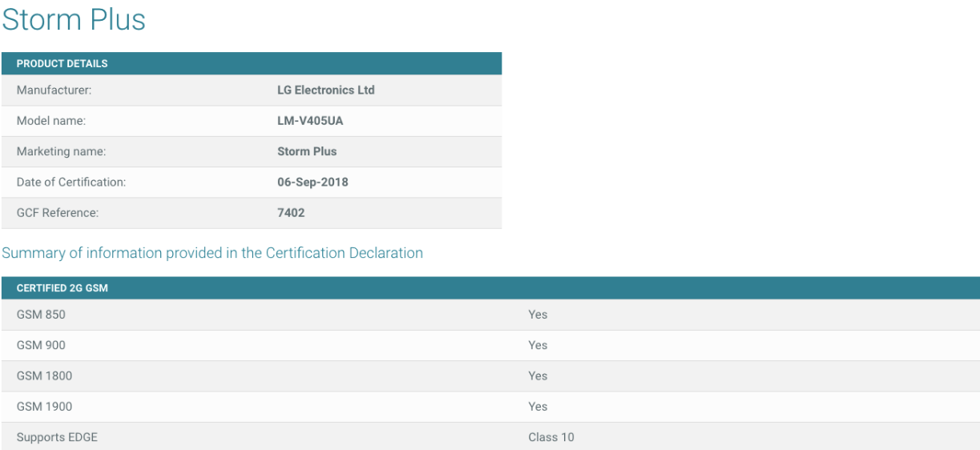Select the GCF Reference number 7402
This screenshot has width=980, height=450.
(x=291, y=213)
